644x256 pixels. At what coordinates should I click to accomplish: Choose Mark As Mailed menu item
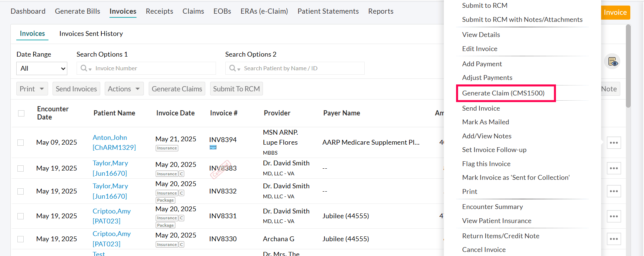[485, 122]
